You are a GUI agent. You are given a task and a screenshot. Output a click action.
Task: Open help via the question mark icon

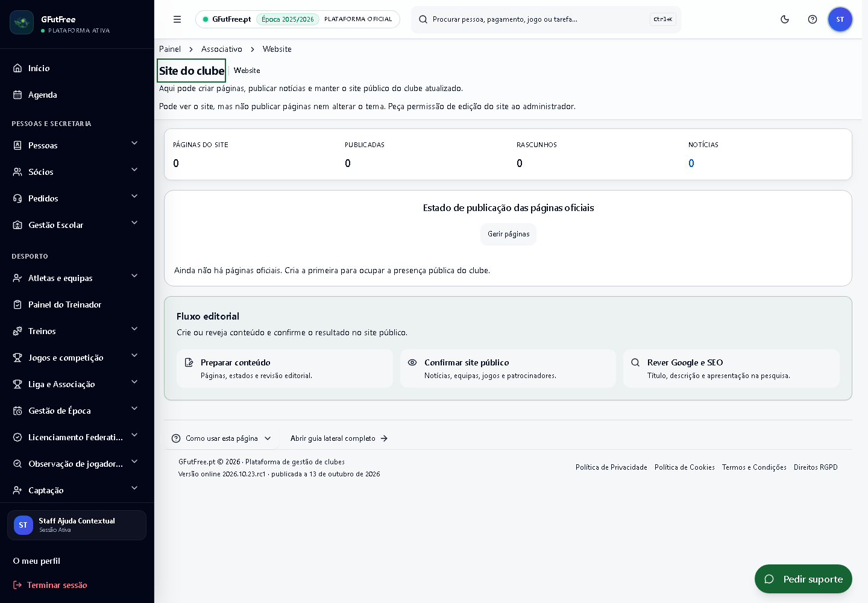tap(813, 19)
